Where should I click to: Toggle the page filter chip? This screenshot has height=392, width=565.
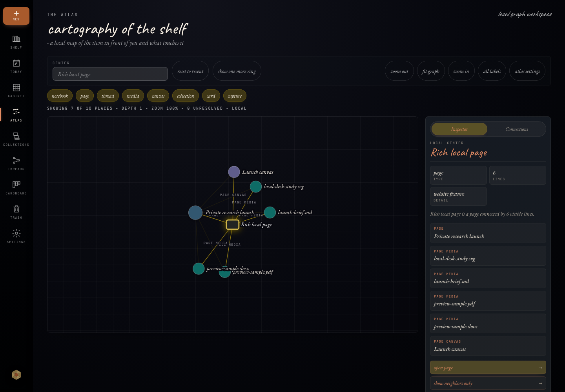[85, 96]
